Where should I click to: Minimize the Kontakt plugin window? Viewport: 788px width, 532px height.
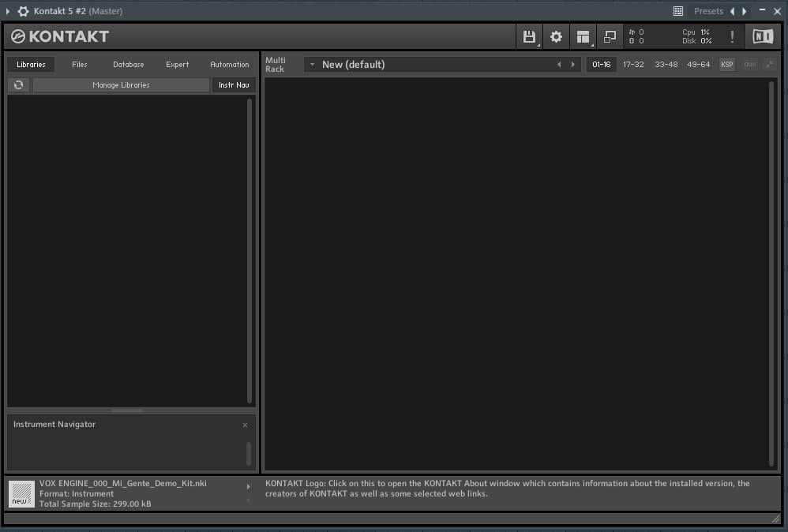coord(762,10)
